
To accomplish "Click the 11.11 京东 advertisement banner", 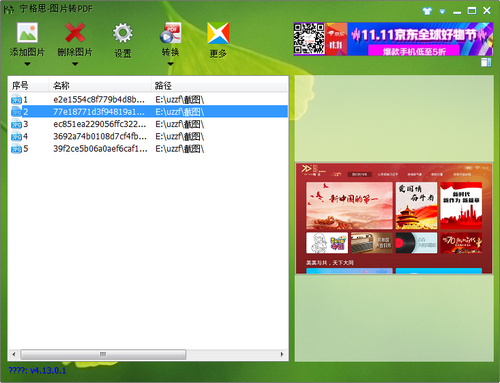I will coord(393,39).
